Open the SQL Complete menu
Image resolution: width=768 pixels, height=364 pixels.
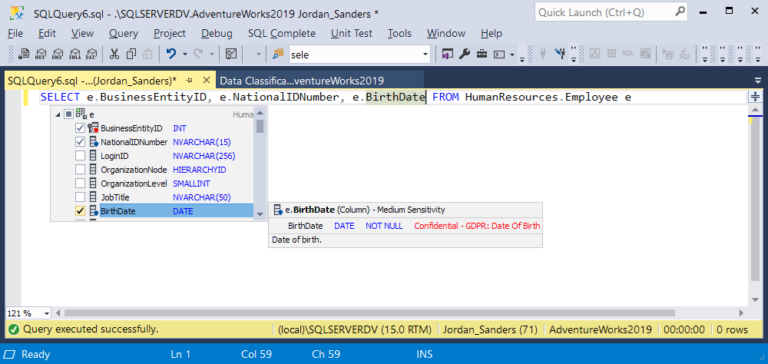pyautogui.click(x=282, y=33)
